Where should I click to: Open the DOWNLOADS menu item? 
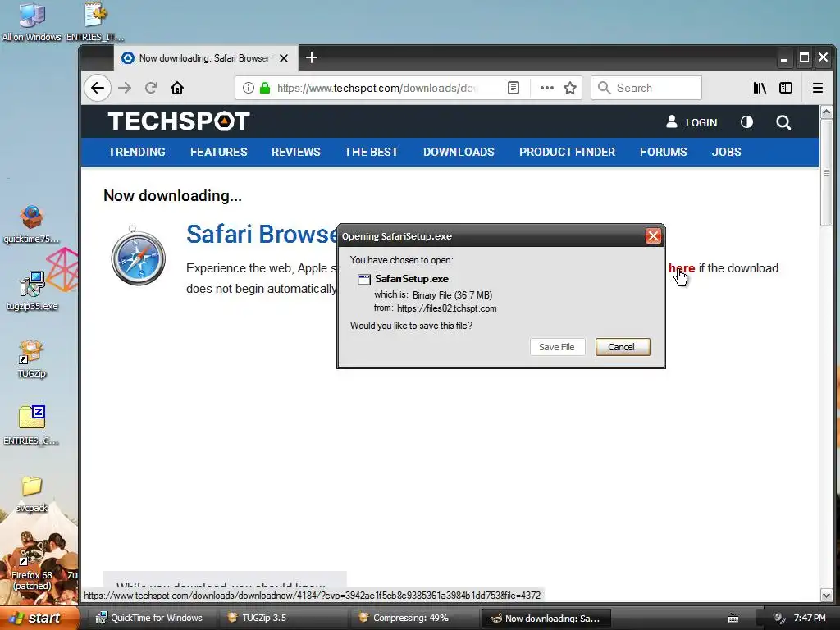pyautogui.click(x=459, y=152)
